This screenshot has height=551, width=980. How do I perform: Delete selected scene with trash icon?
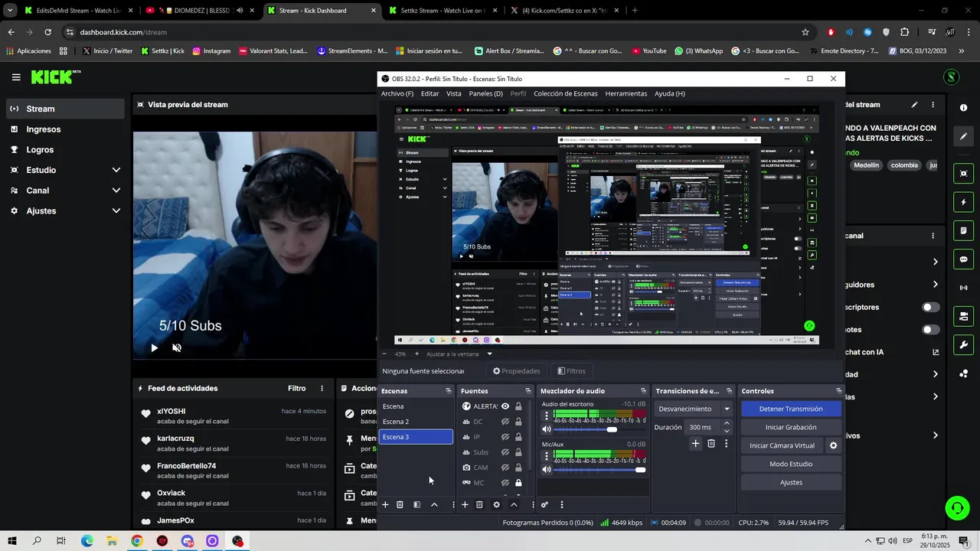tap(400, 504)
